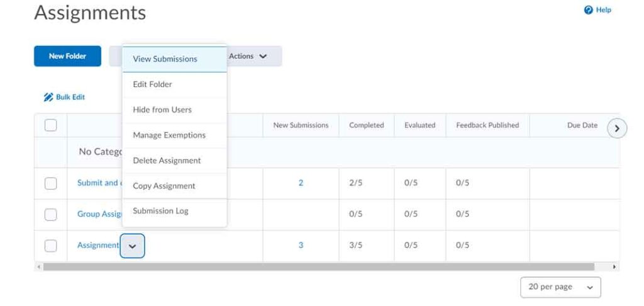Tick the select-all checkbox in table header
644x306 pixels.
pyautogui.click(x=51, y=125)
